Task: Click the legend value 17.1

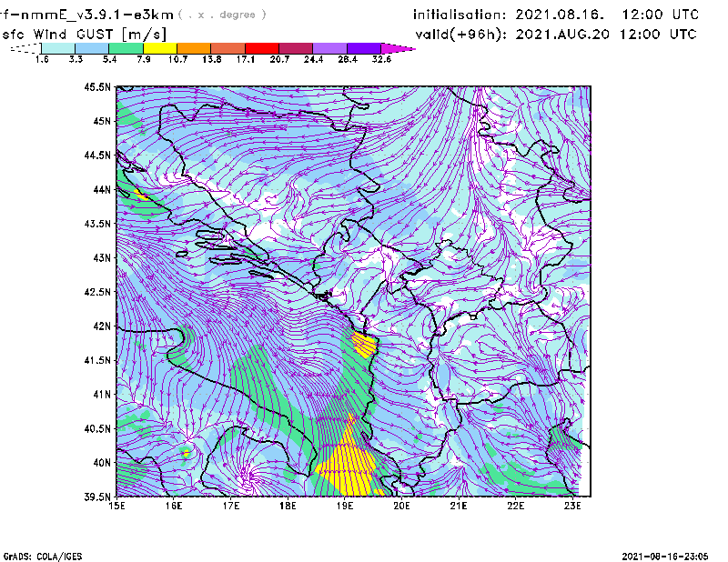Action: pos(246,59)
